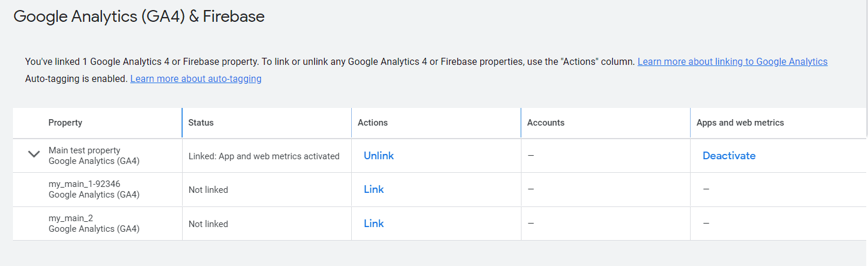Screen dimensions: 868x266
Task: Open Learn more about auto-tagging link
Action: point(196,78)
